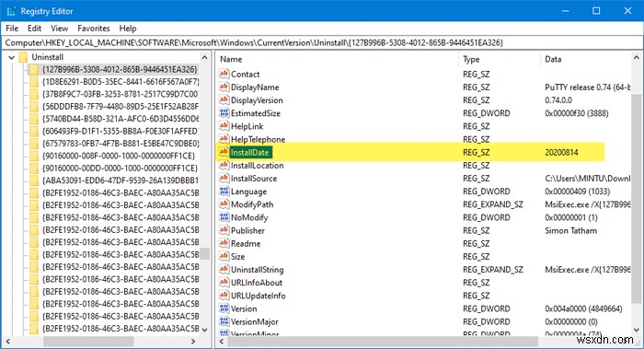Viewport: 644px width, 349px height.
Task: Select key {56DDDFB8-7F79-4480-89D5-25E1F52AB28F
Action: tap(121, 107)
